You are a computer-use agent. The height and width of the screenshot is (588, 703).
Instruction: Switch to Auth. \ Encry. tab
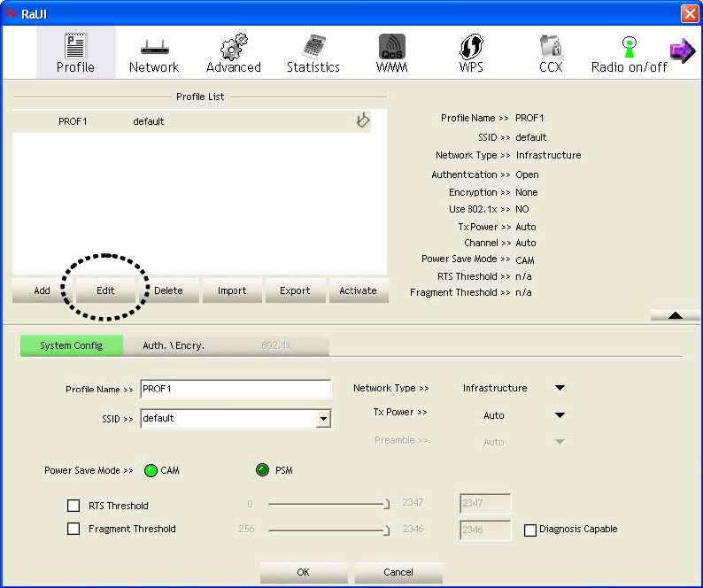click(x=174, y=345)
